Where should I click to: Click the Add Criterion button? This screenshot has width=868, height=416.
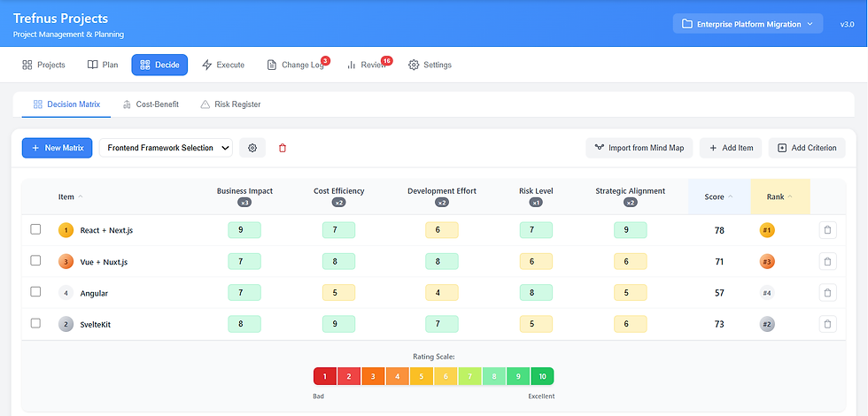(x=807, y=148)
